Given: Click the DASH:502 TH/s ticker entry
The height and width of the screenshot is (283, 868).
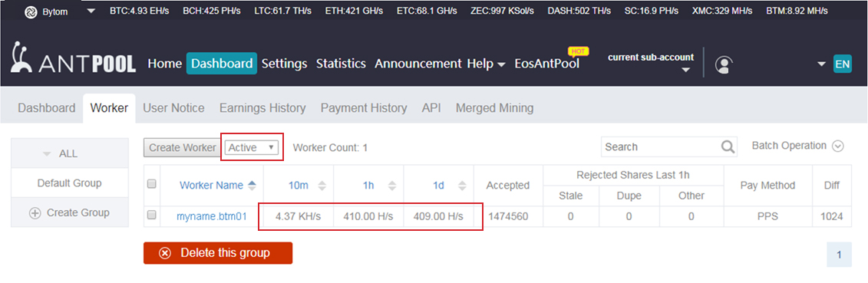Looking at the screenshot, I should [579, 11].
